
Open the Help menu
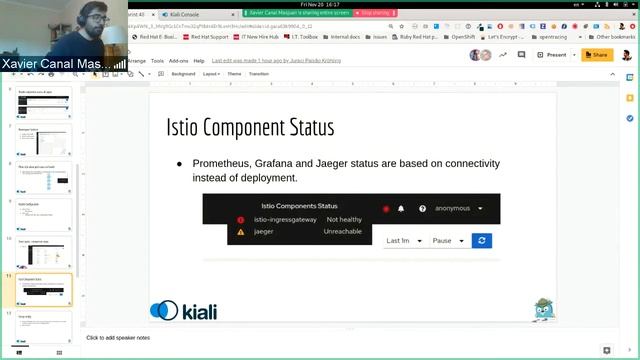[x=199, y=61]
